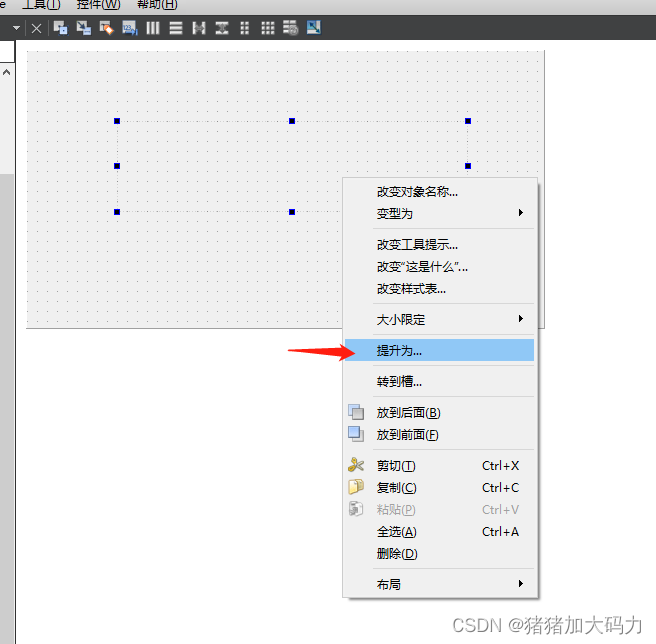The image size is (656, 644).
Task: Select the Edit Tab Order icon
Action: 130,28
